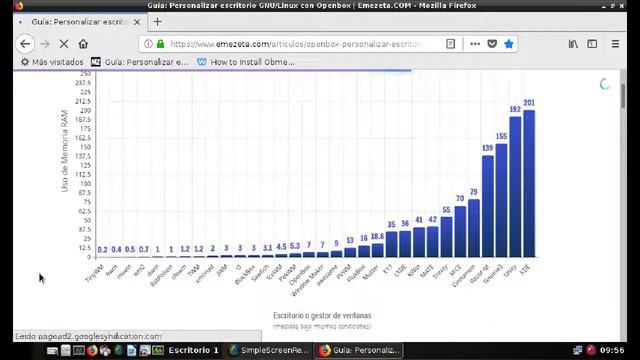Select the 'Guía: Personalizar escrit' tab

pos(80,22)
